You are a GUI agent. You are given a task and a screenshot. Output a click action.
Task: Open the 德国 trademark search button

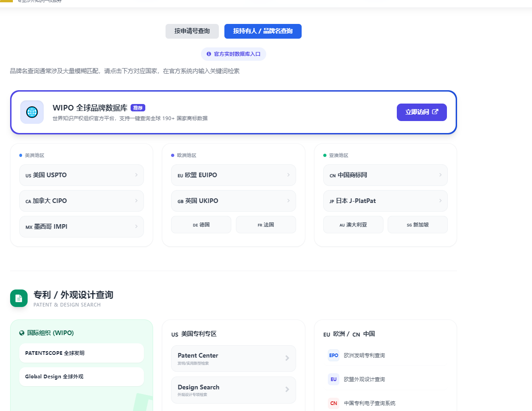pyautogui.click(x=201, y=225)
